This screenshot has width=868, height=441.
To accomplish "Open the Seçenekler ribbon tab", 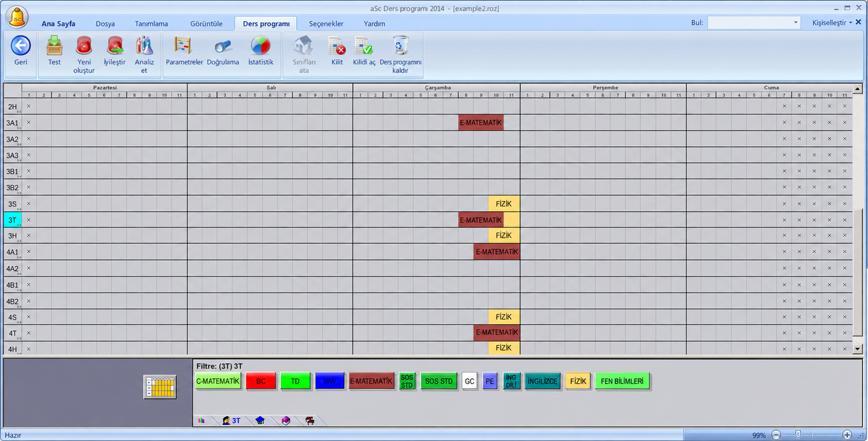I will (326, 24).
